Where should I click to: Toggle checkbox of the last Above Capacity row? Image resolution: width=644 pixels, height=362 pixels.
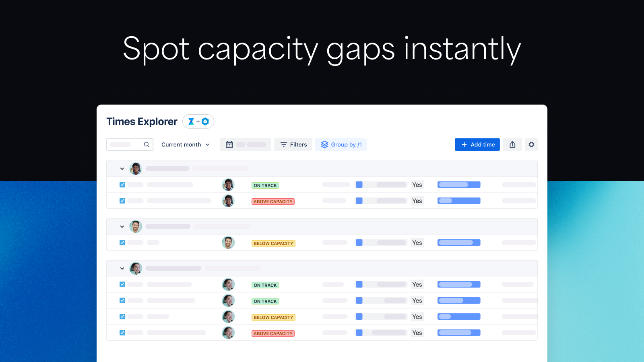coord(122,333)
